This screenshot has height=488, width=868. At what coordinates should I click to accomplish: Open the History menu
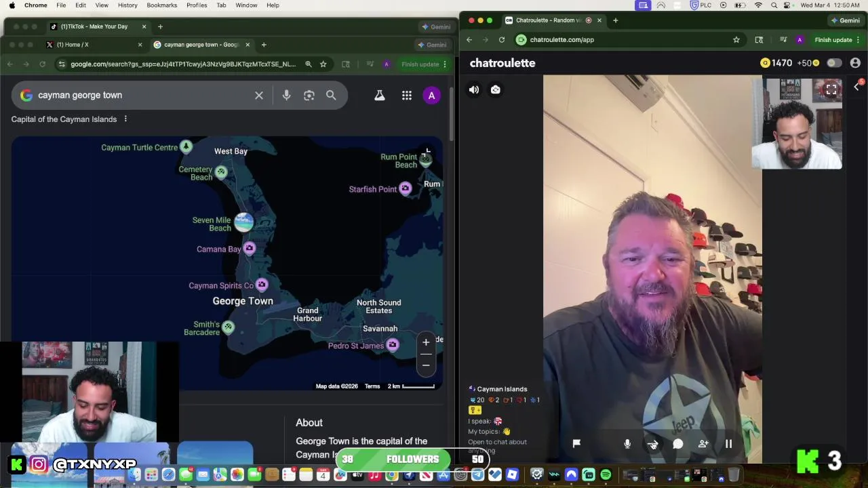pyautogui.click(x=127, y=5)
